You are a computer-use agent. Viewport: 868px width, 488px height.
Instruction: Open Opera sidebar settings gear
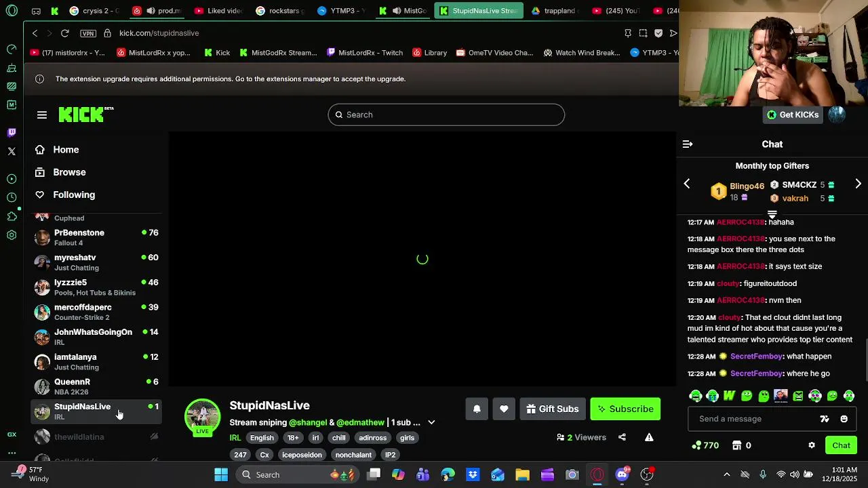pos(12,235)
